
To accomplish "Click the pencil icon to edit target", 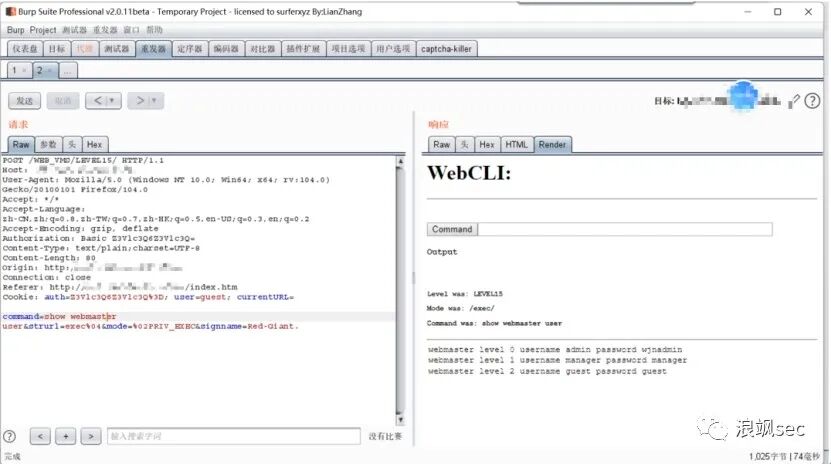I will point(794,101).
